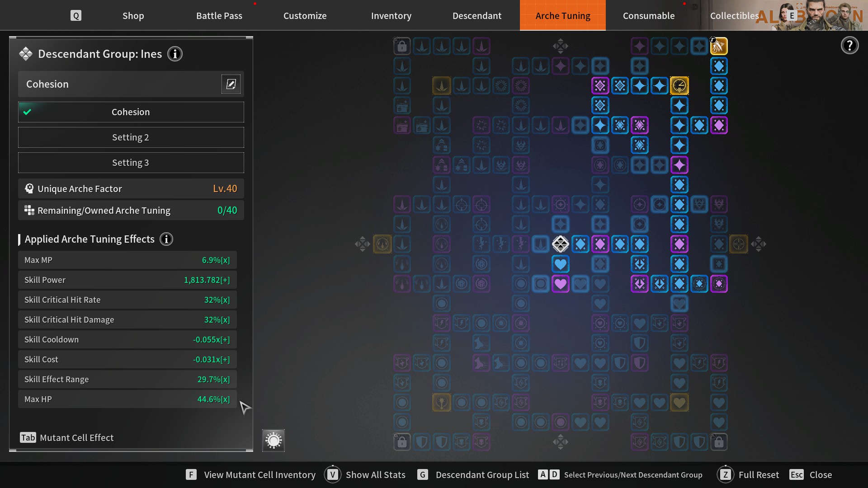Screen dimensions: 868x488
Task: Select the checked Cohesion preset
Action: click(x=131, y=112)
